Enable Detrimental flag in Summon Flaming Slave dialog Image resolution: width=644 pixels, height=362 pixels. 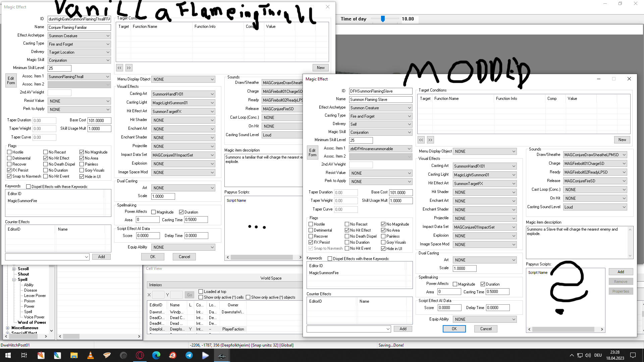pos(311,230)
